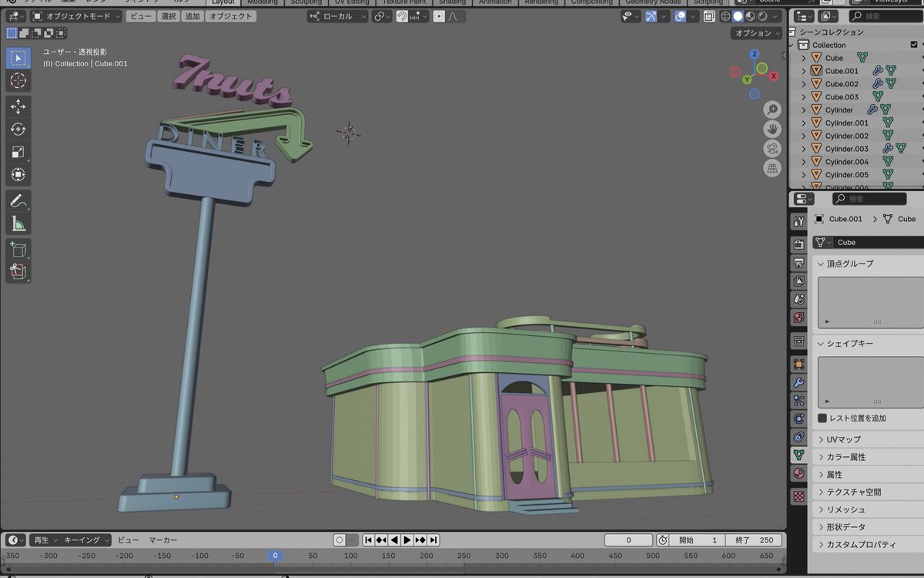
Task: Toggle viewport overlays display
Action: (681, 16)
